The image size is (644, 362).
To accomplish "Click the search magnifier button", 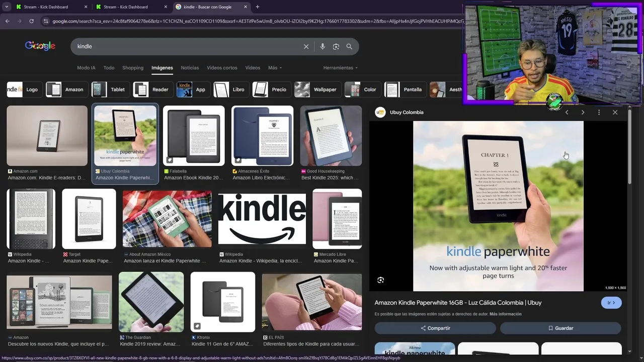I will (x=349, y=46).
